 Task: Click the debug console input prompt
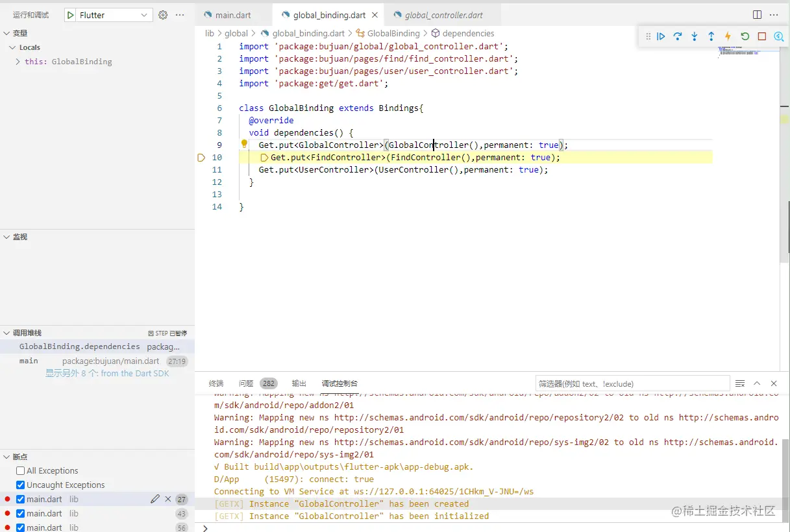493,527
